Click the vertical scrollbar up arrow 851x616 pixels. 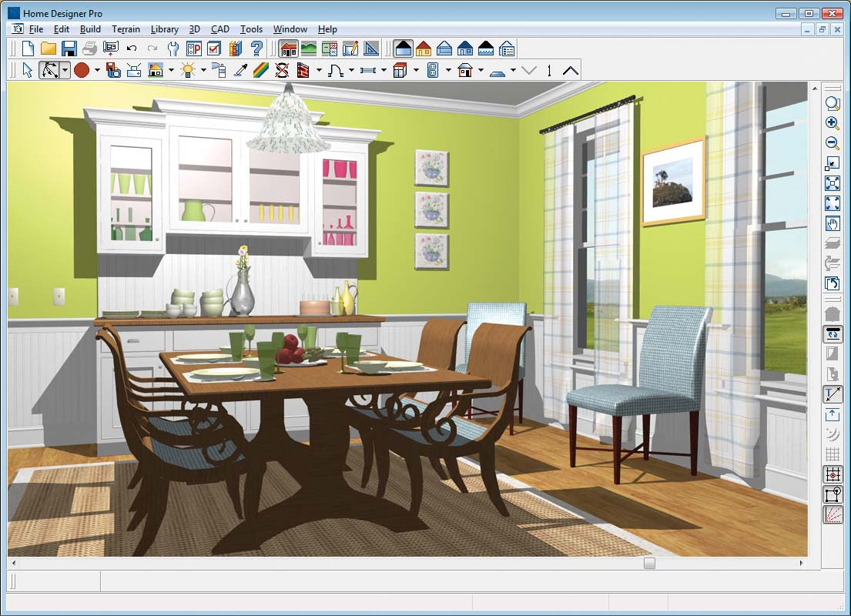[x=815, y=88]
